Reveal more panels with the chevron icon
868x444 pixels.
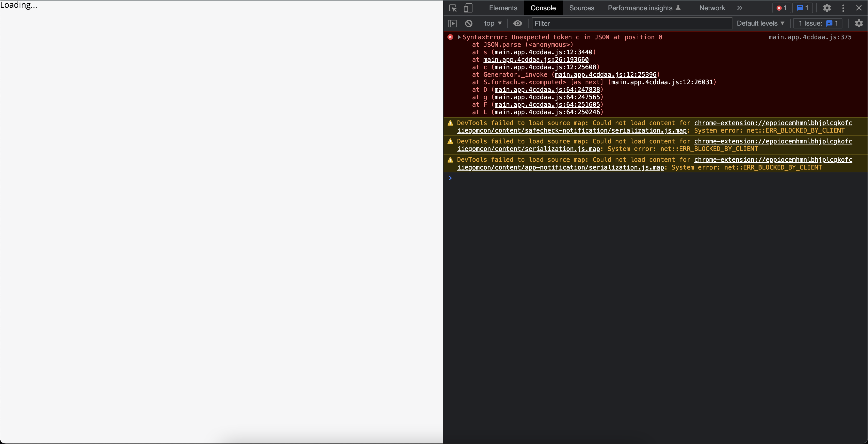point(740,8)
